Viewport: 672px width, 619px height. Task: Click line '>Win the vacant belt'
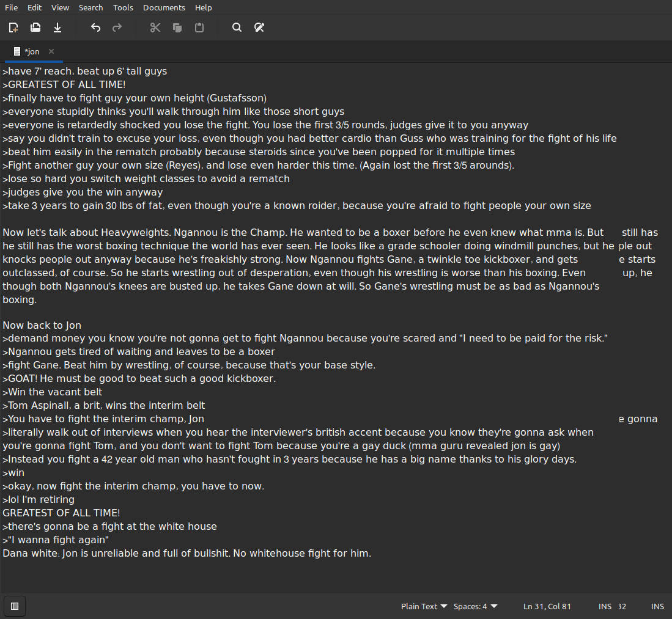coord(53,392)
